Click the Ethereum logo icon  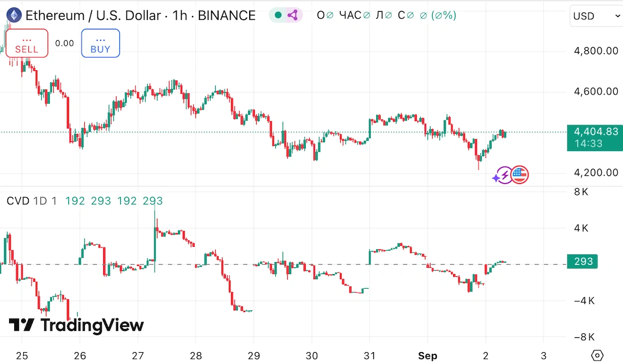coord(13,15)
